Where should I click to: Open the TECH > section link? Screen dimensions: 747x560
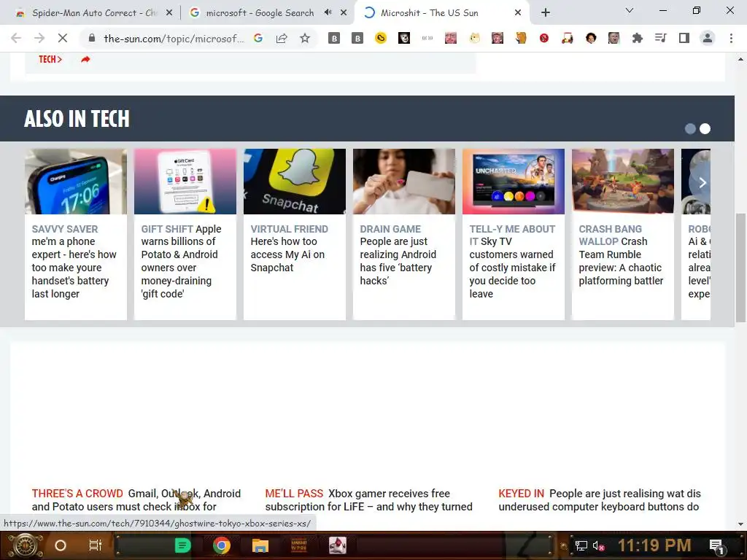coord(50,60)
